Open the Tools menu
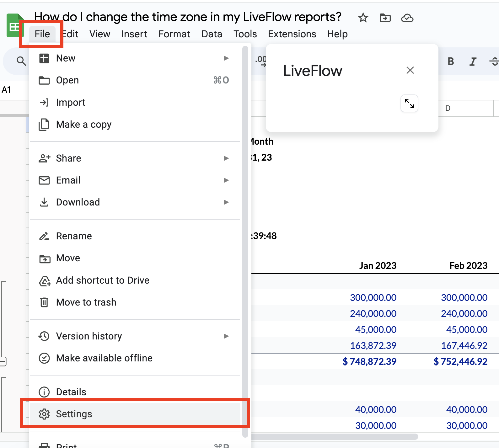The width and height of the screenshot is (499, 448). coord(245,34)
